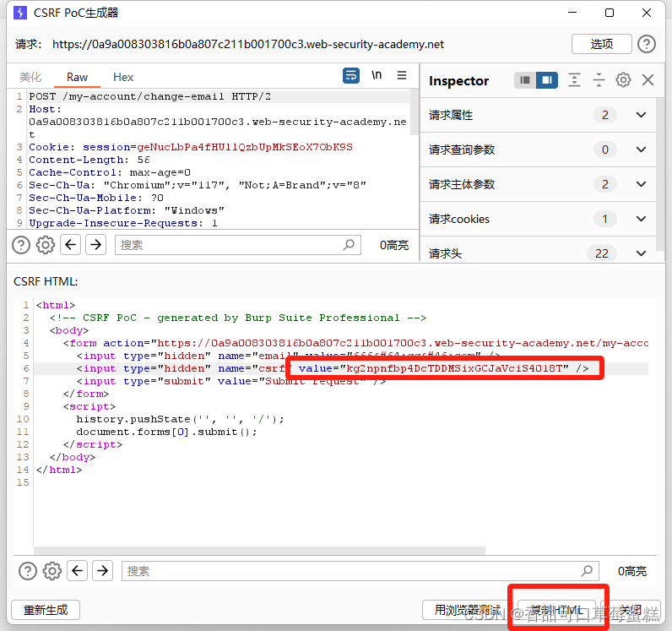
Task: Click the Content-Length: 56 line
Action: (89, 160)
